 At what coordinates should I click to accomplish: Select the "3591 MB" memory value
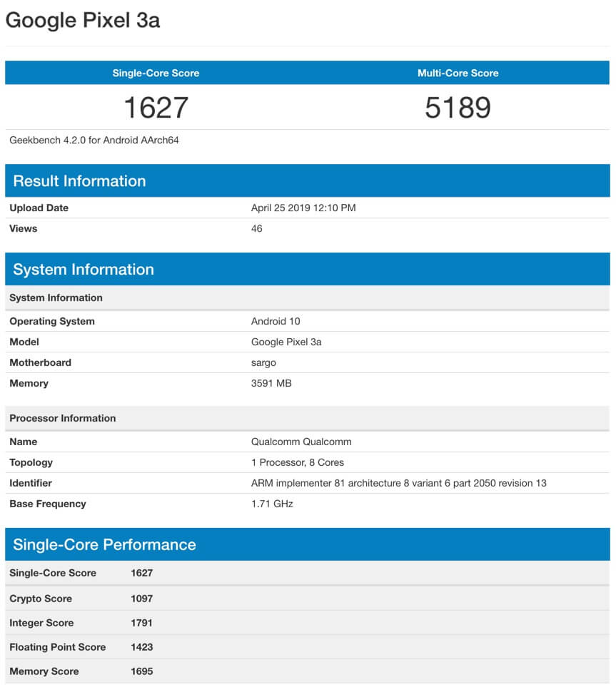[271, 383]
